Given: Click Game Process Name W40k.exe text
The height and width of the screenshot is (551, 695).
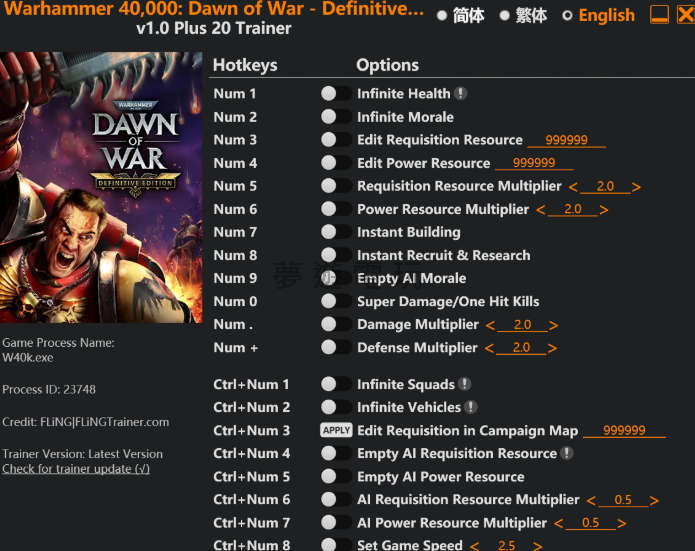Looking at the screenshot, I should click(x=58, y=350).
